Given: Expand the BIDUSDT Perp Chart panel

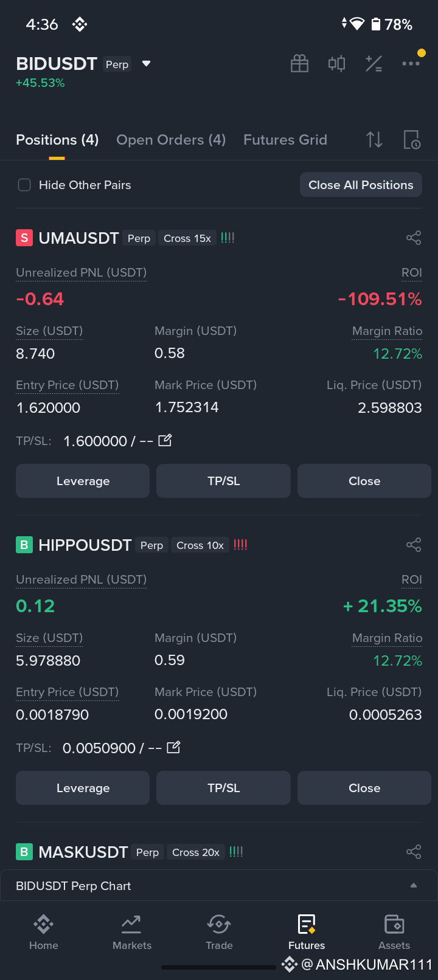Looking at the screenshot, I should tap(219, 886).
